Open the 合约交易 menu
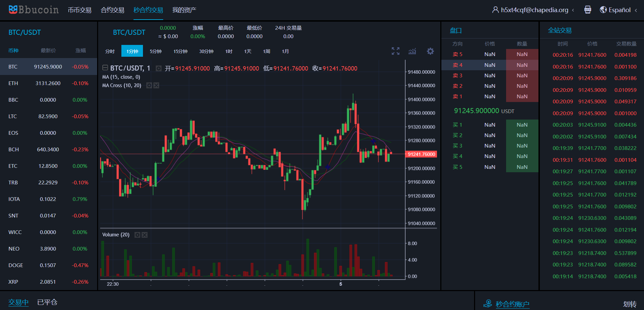This screenshot has height=310, width=644. tap(112, 10)
